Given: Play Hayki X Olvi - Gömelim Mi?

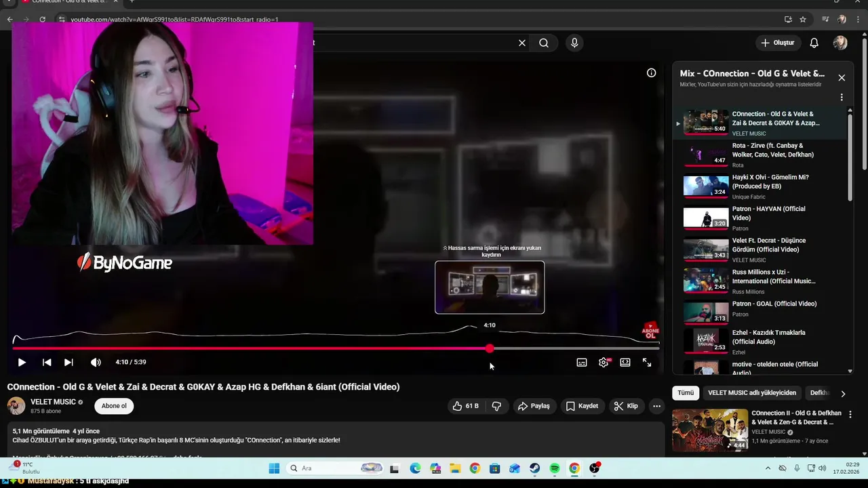Looking at the screenshot, I should tap(759, 186).
